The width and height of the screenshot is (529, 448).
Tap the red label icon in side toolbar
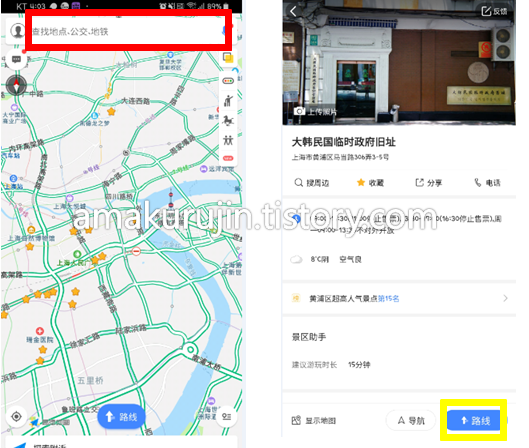click(228, 158)
